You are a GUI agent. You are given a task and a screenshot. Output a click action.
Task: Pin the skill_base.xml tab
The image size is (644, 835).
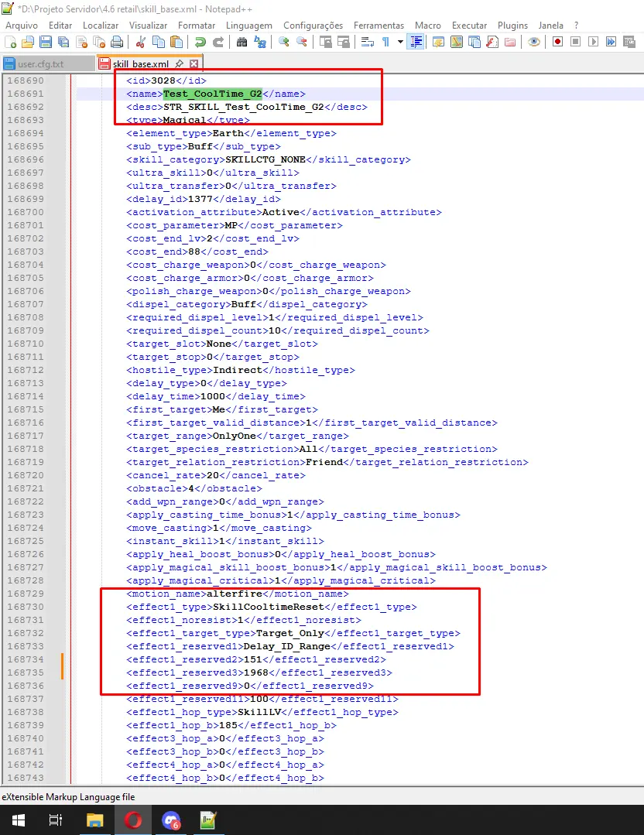180,64
